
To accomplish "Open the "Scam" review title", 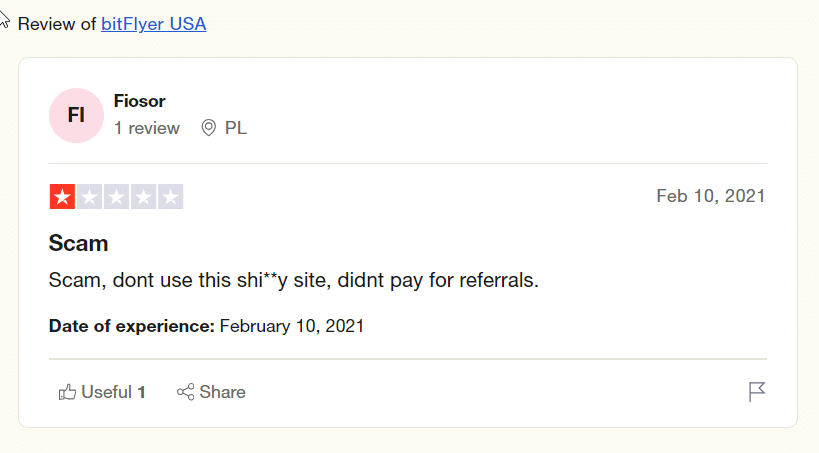I will tap(78, 243).
